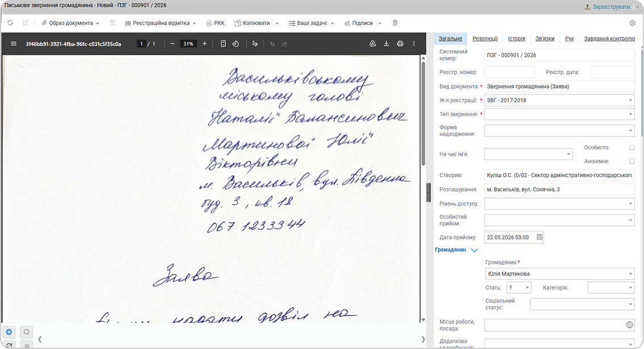Open calendar for Дата прийому
Viewport: 644px width, 349px height.
click(540, 237)
